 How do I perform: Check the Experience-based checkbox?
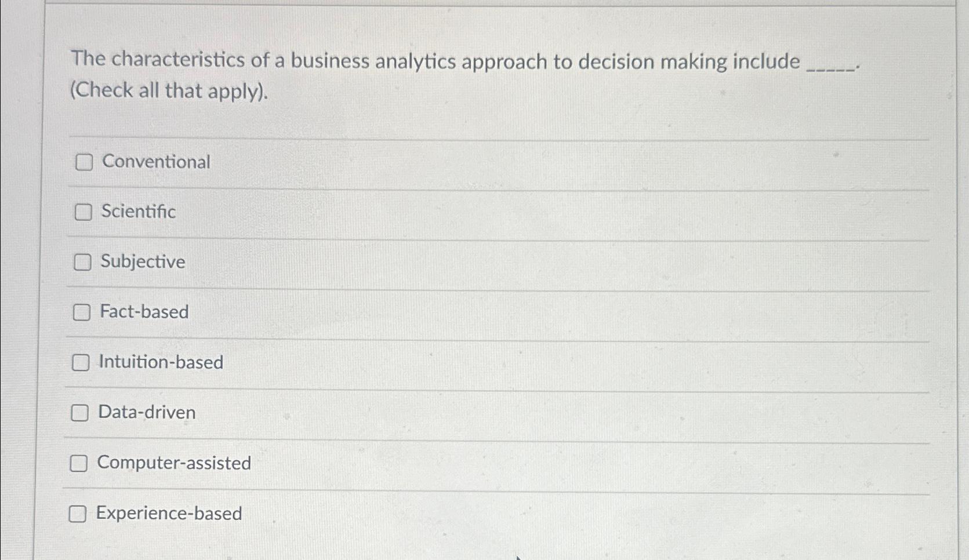coord(79,514)
